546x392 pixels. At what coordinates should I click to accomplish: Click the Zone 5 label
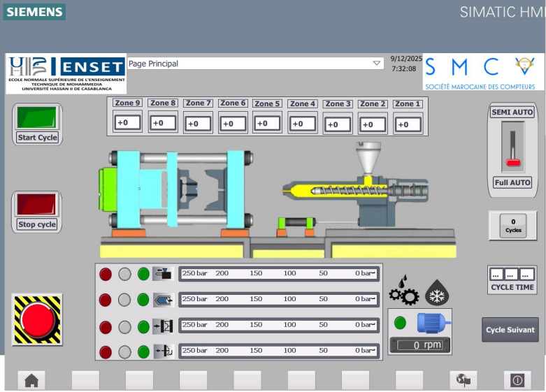pos(267,103)
